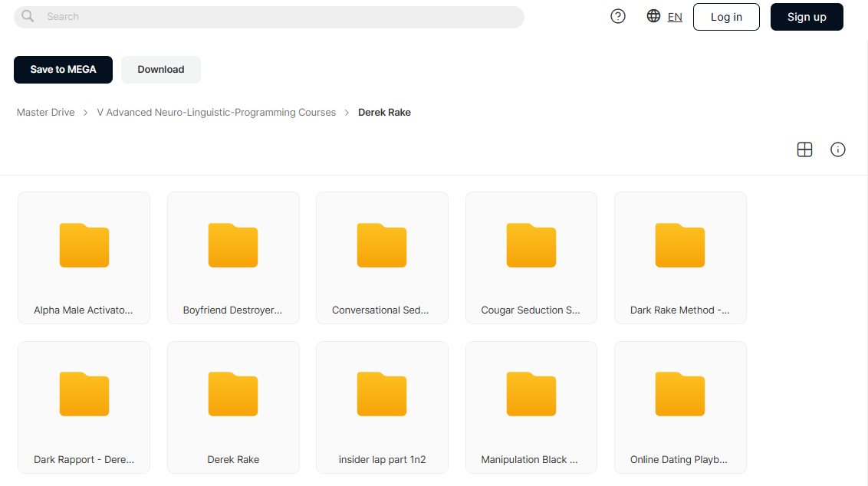This screenshot has height=486, width=868.
Task: Switch to grid view layout icon
Action: 804,149
